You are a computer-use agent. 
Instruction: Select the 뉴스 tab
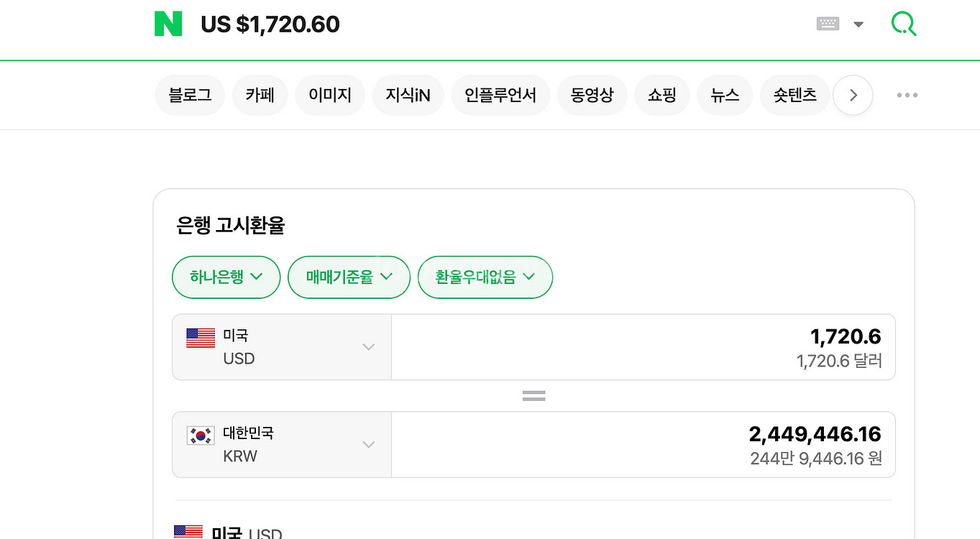(x=725, y=95)
